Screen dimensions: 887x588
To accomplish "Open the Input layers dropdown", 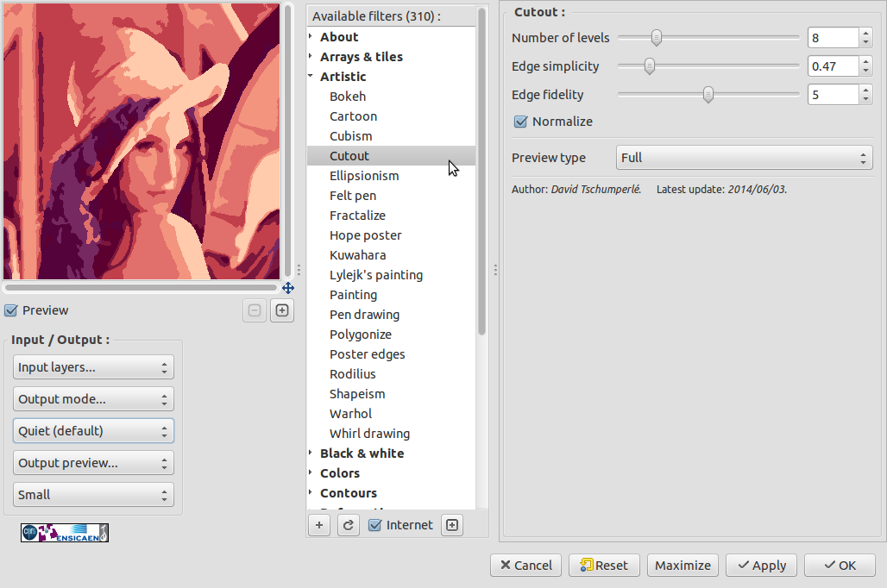I will pyautogui.click(x=93, y=367).
